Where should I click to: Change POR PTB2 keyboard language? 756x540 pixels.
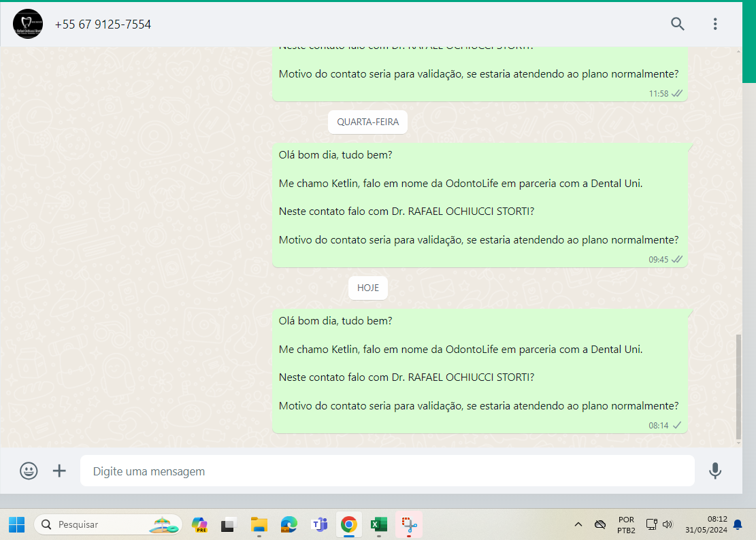(x=626, y=524)
